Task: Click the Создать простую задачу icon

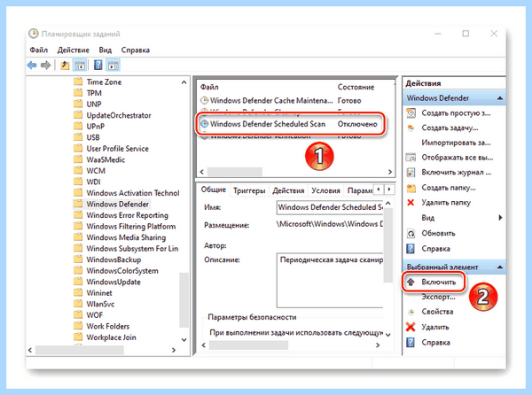Action: [x=411, y=112]
